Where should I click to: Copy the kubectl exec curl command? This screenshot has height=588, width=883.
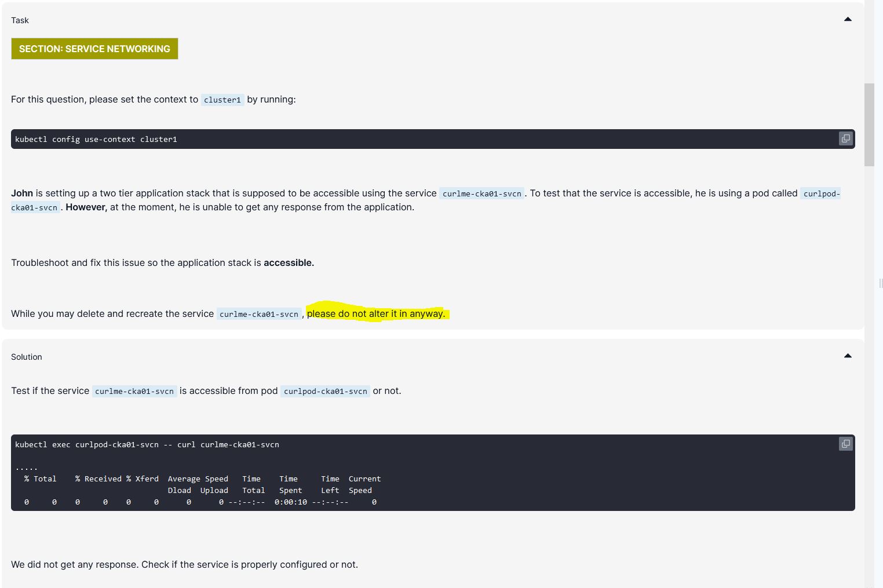[x=845, y=444]
